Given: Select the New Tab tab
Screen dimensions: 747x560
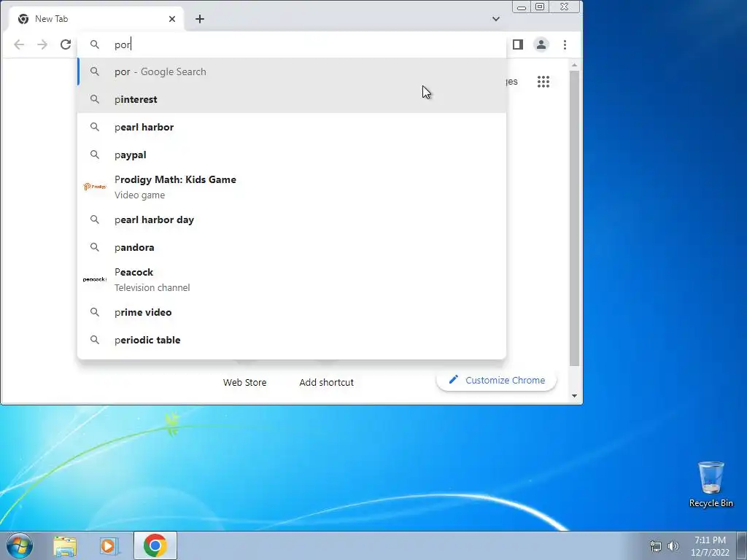Looking at the screenshot, I should point(97,19).
